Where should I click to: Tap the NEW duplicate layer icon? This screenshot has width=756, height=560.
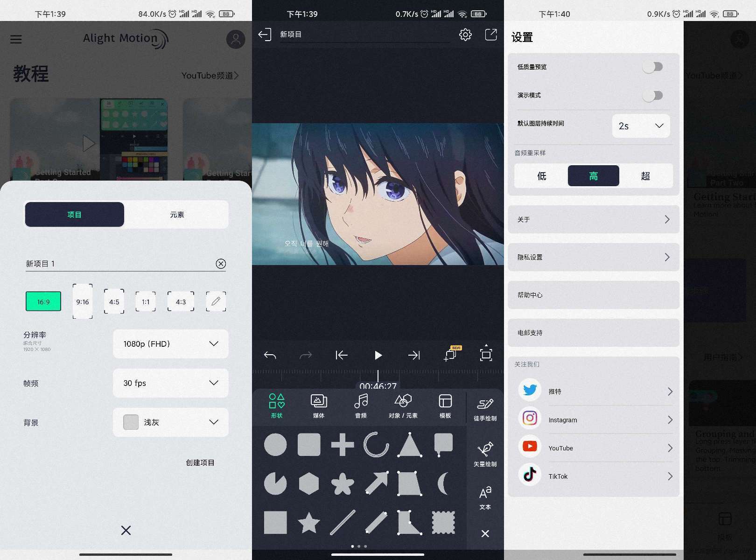pyautogui.click(x=451, y=354)
